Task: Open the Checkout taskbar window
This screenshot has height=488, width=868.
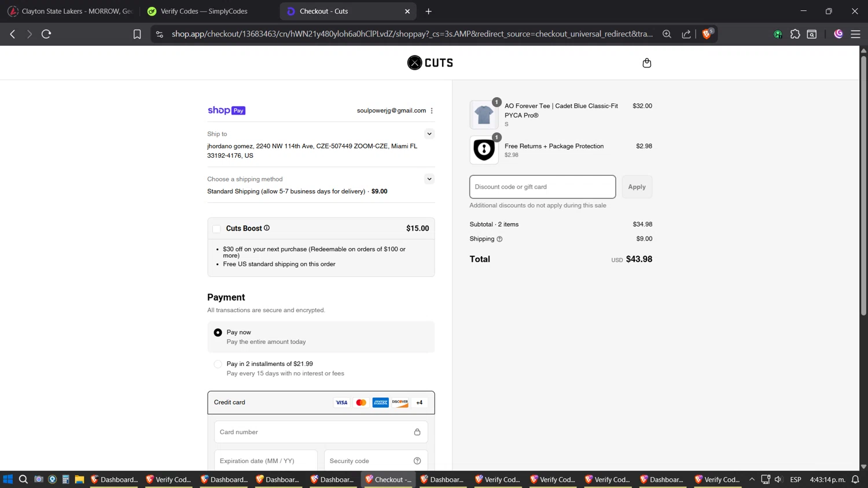Action: (x=388, y=479)
